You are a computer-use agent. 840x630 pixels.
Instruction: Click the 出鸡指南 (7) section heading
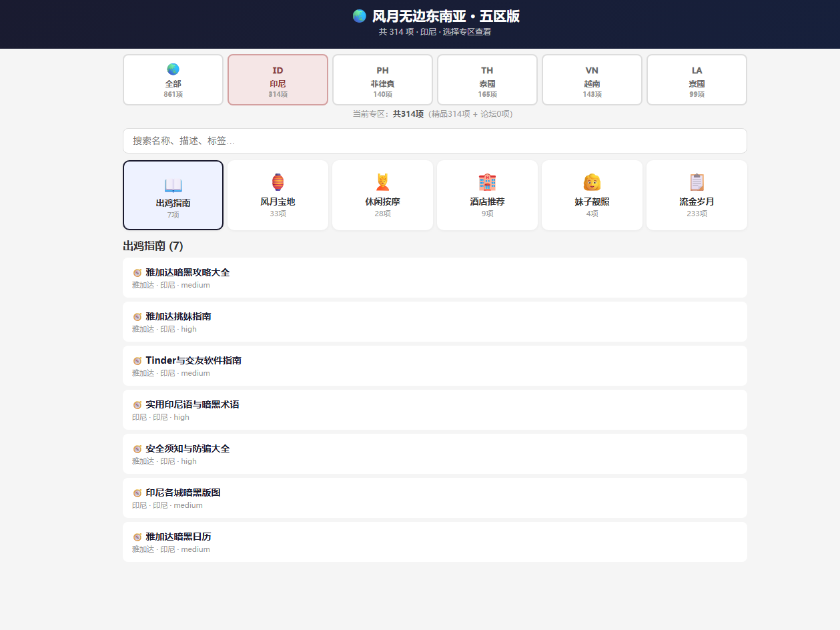(x=153, y=246)
